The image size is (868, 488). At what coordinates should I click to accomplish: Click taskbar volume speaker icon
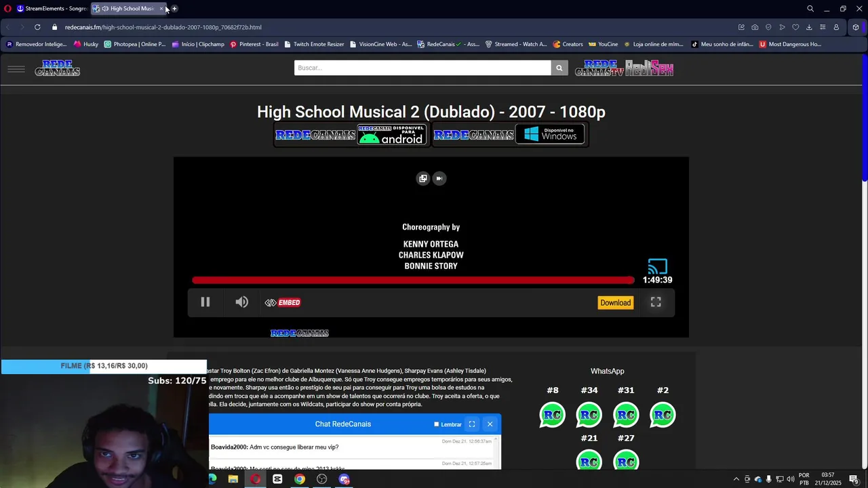point(790,479)
